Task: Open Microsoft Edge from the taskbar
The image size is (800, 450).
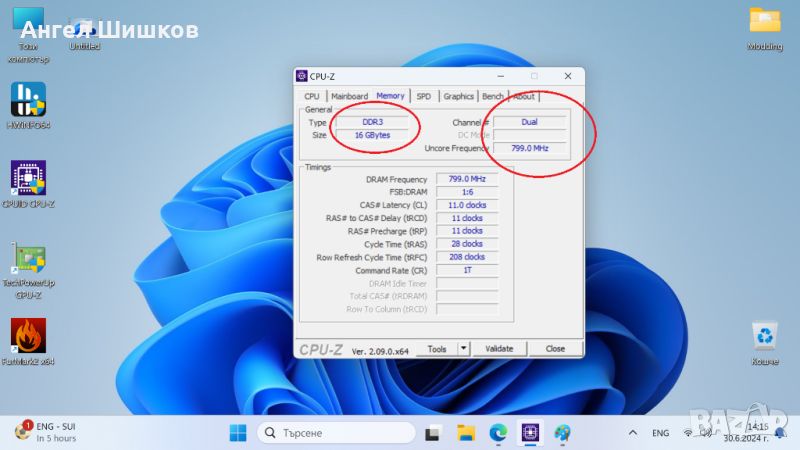Action: click(497, 433)
